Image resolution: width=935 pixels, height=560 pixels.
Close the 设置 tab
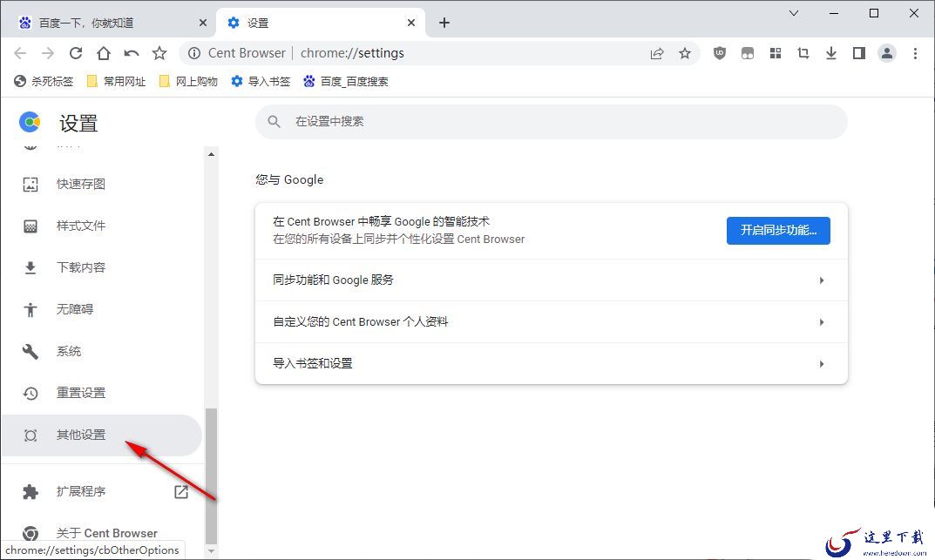pos(411,23)
